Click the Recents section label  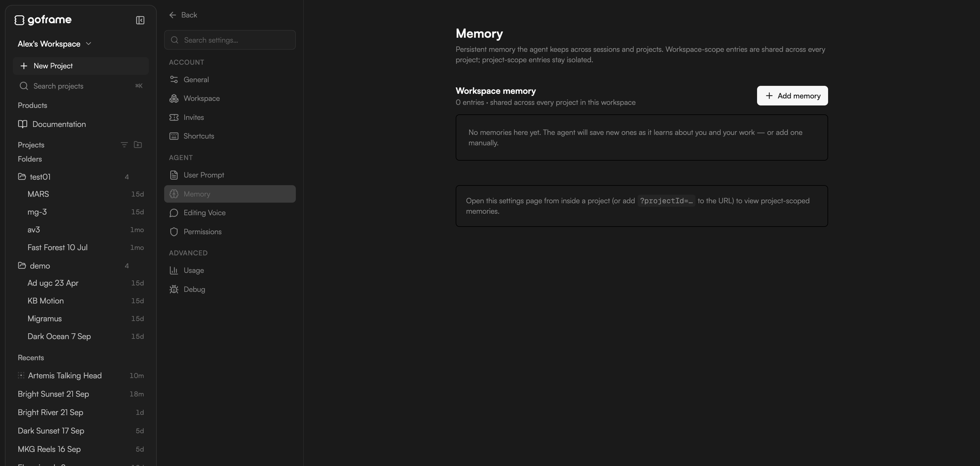(x=31, y=358)
